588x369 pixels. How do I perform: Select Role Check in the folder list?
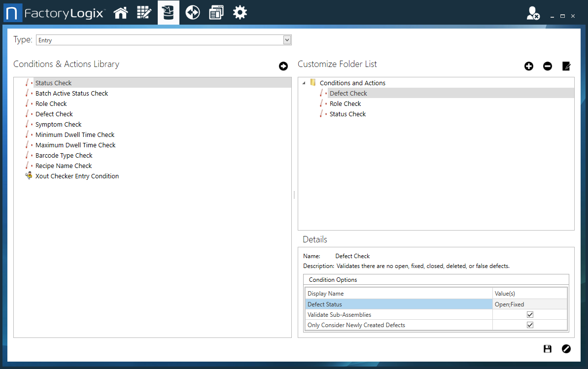(345, 104)
